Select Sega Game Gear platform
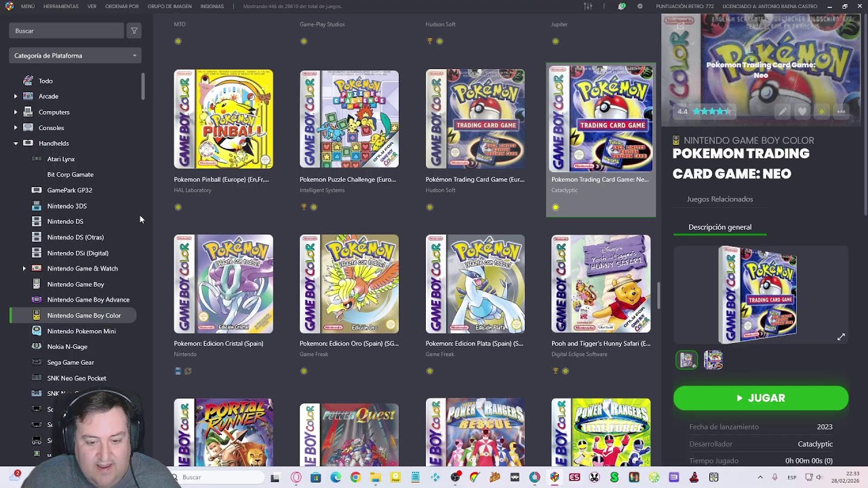This screenshot has width=868, height=488. click(71, 363)
